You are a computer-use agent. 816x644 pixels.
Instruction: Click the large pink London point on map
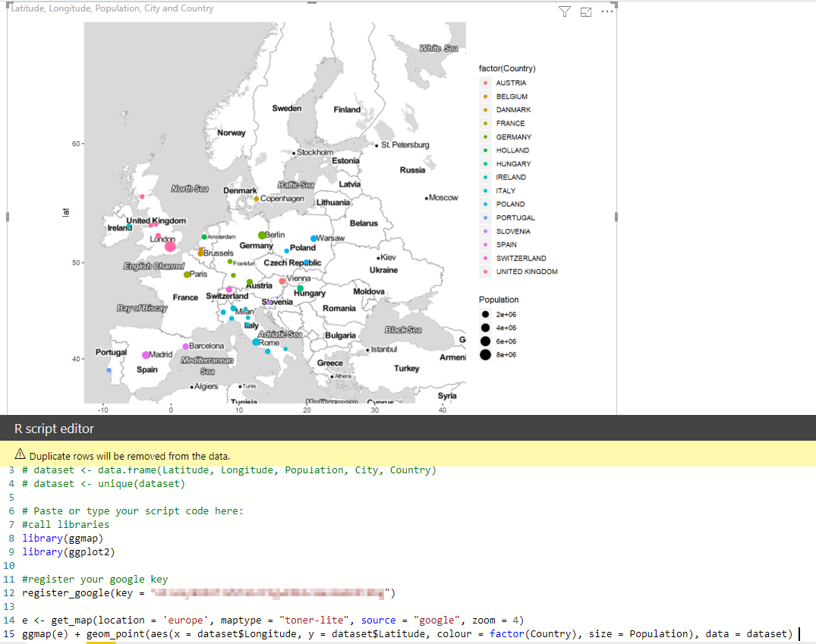[170, 247]
